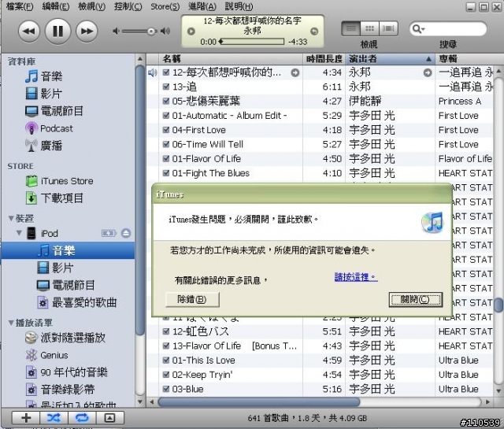Uncheck the 13-追 song checkbox

(166, 87)
